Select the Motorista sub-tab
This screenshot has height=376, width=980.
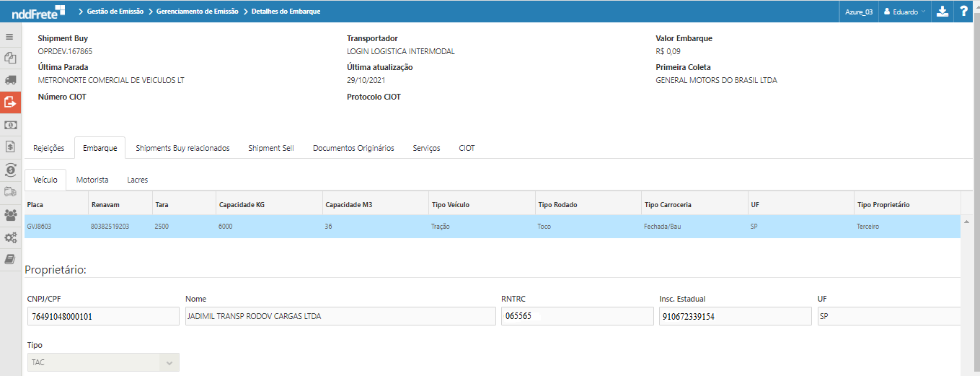(x=92, y=180)
